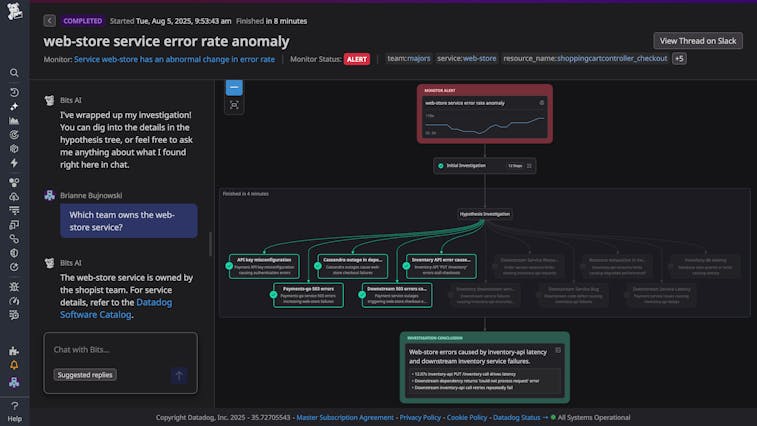The height and width of the screenshot is (426, 757).
Task: Click the Chat with Bits input field
Action: [120, 349]
